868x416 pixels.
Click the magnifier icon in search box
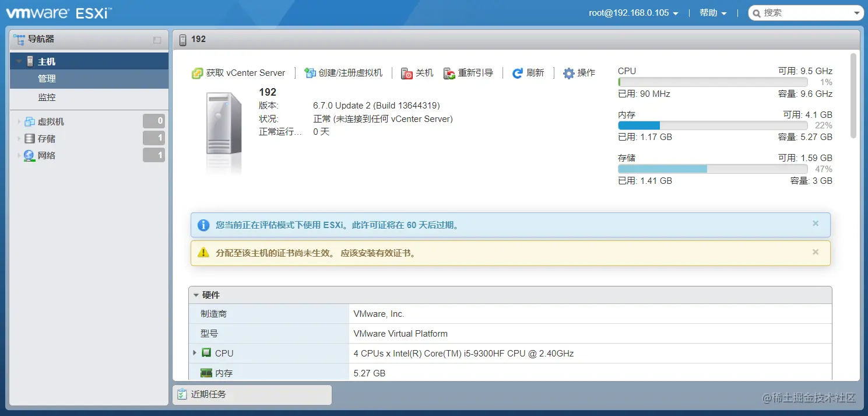click(x=757, y=13)
